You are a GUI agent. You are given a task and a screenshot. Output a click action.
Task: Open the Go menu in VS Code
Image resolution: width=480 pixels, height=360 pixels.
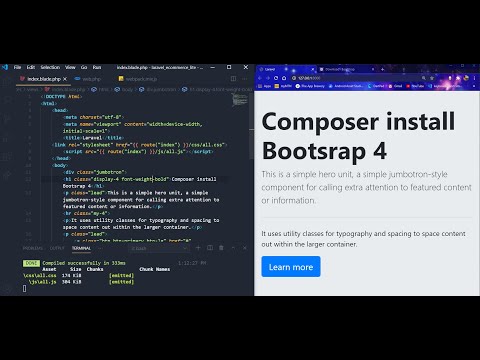point(84,67)
